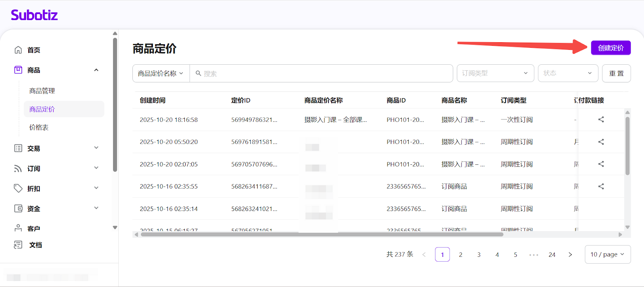
Task: Change the 10 / page size selector
Action: 607,254
